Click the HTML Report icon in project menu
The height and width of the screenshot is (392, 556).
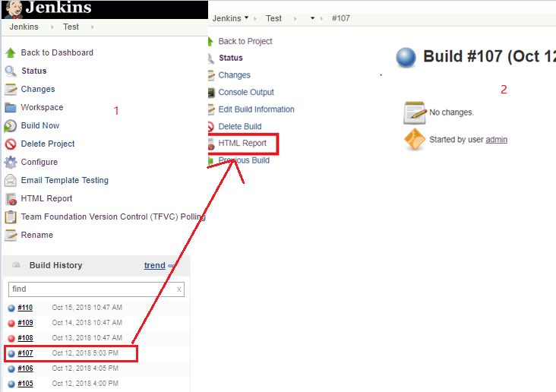click(x=11, y=199)
